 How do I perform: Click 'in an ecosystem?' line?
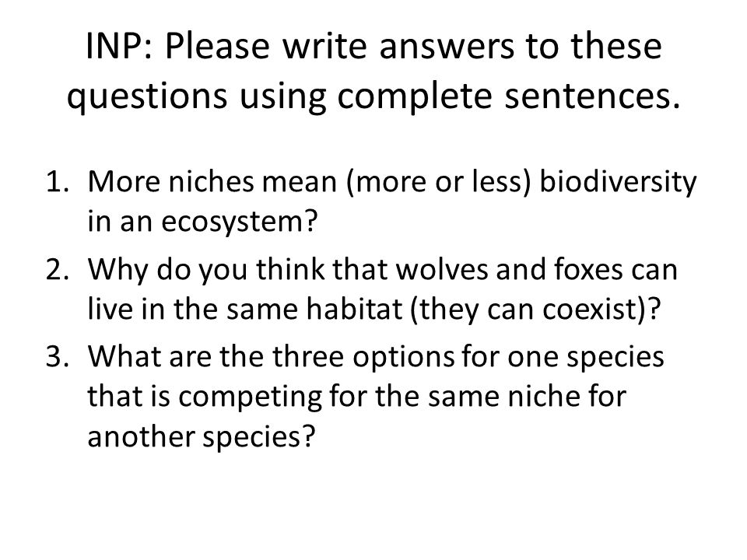pos(202,221)
